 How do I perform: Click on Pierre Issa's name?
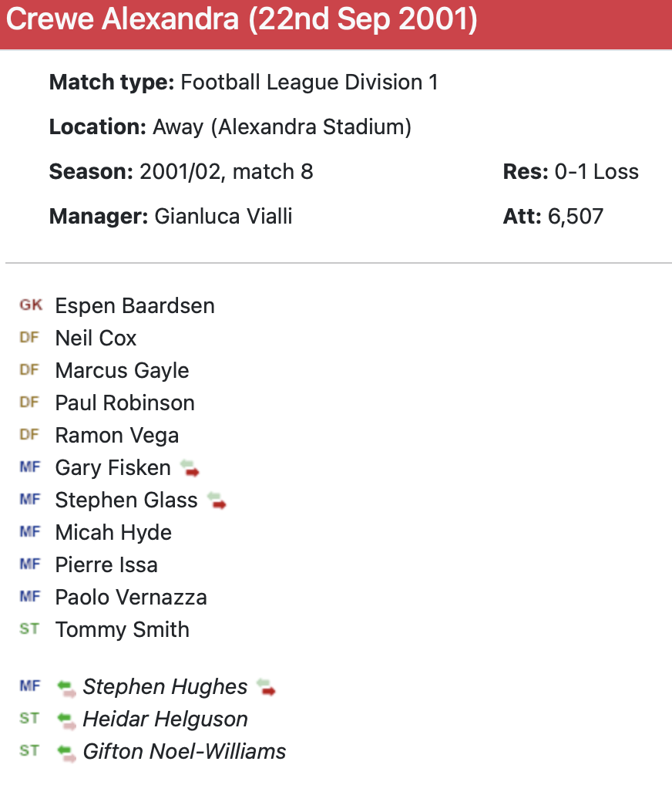click(106, 564)
